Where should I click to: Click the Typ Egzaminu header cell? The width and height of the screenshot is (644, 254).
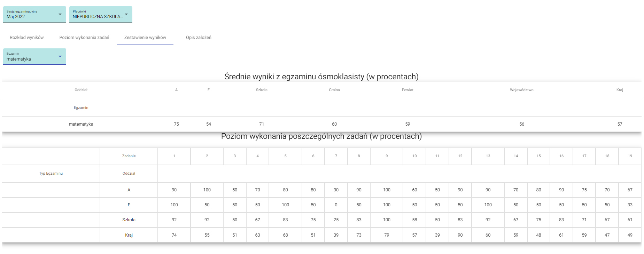[51, 174]
